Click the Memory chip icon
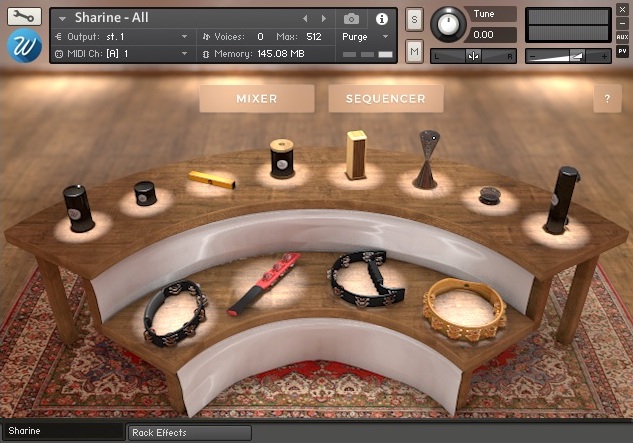 click(206, 54)
